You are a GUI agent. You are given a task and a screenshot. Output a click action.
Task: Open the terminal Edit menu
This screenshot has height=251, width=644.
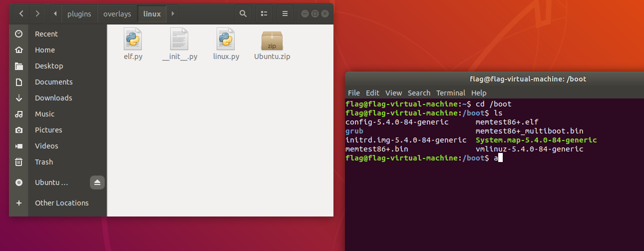pyautogui.click(x=372, y=93)
